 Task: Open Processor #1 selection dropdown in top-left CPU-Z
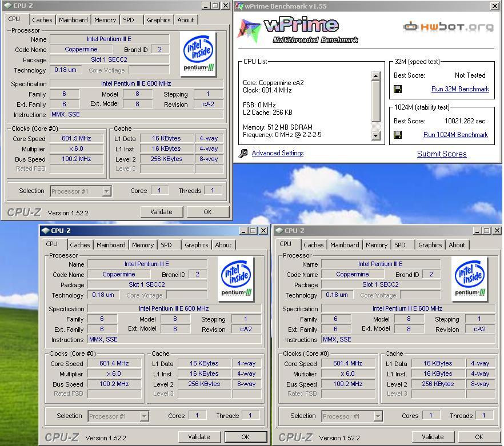click(x=106, y=191)
